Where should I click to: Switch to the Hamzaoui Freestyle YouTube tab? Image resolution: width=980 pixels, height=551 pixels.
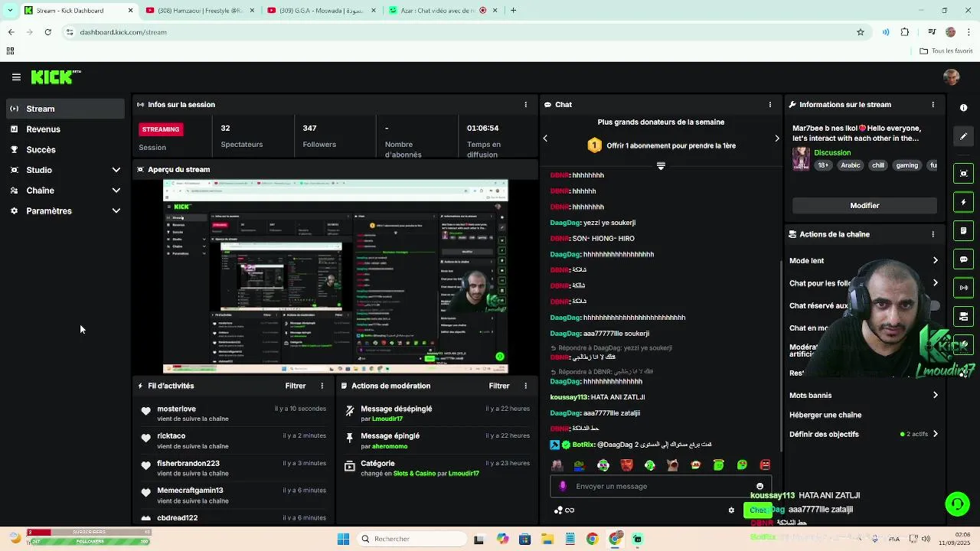pos(199,11)
